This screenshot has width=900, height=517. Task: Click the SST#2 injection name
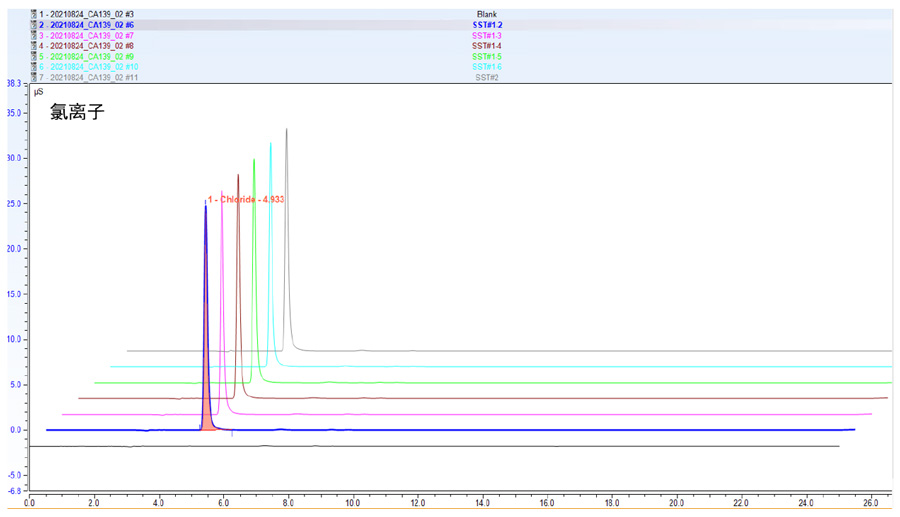[487, 77]
